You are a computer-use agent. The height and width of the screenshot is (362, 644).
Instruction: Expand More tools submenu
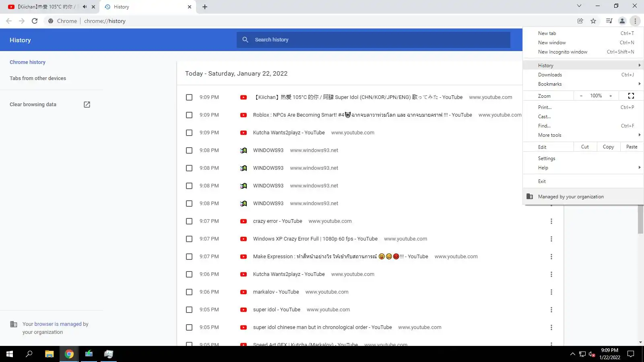tap(583, 135)
